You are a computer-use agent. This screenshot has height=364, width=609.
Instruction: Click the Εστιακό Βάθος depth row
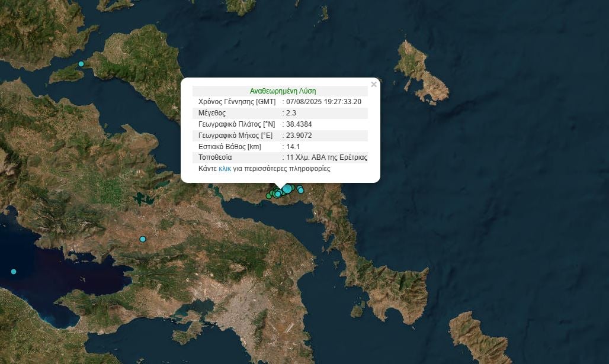[284, 146]
